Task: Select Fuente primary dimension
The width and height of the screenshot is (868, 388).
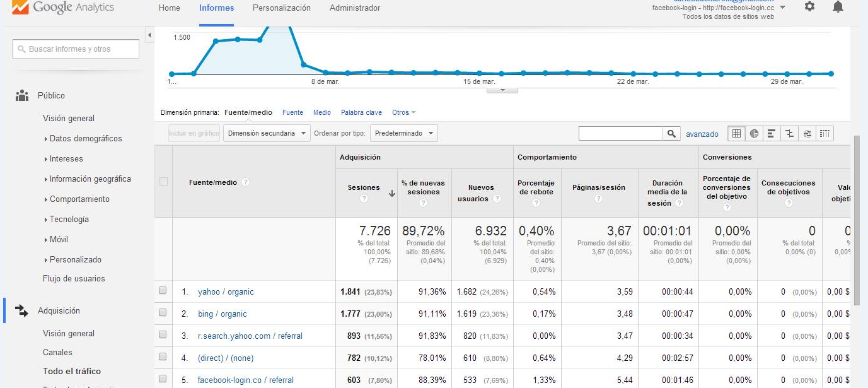Action: pos(292,112)
